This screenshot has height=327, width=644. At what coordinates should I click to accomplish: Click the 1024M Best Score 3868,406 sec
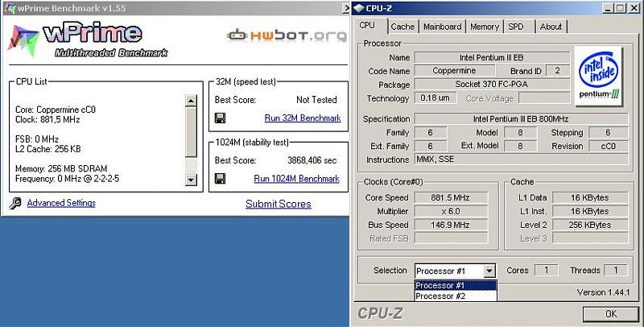tap(312, 160)
